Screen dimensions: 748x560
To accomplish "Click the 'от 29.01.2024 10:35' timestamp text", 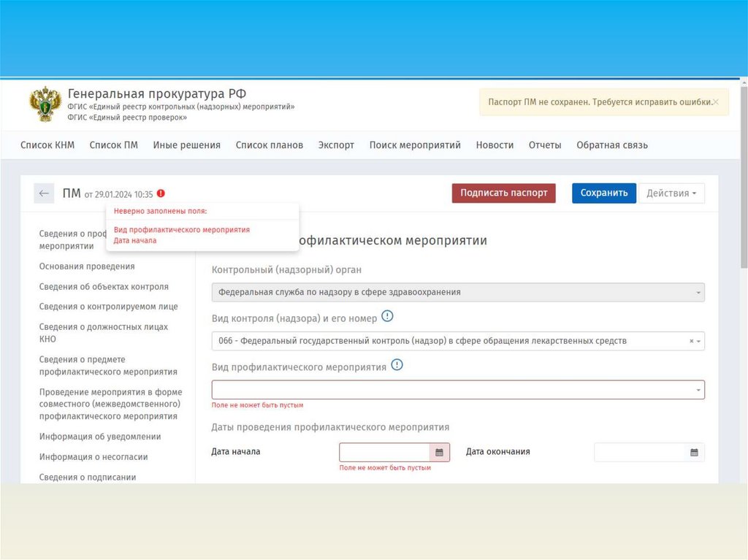I will pyautogui.click(x=119, y=194).
